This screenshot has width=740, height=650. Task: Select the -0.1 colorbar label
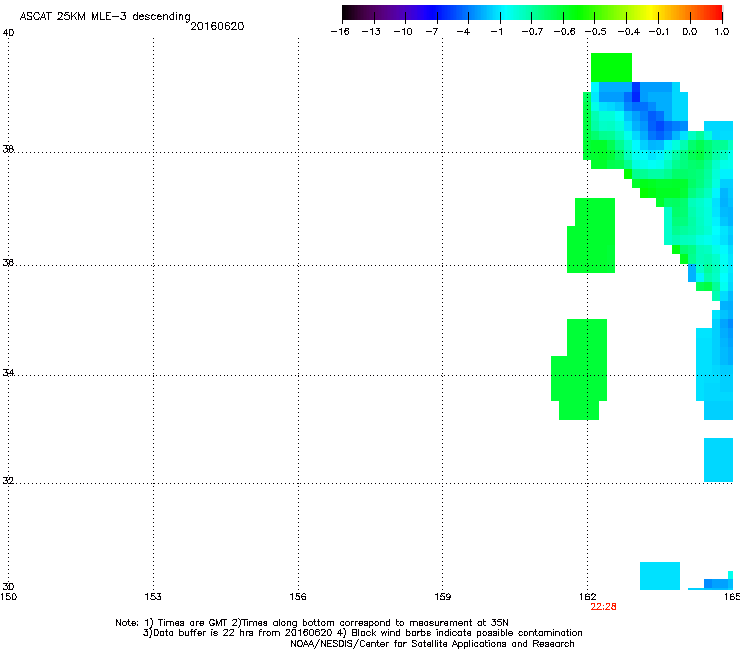coord(659,32)
